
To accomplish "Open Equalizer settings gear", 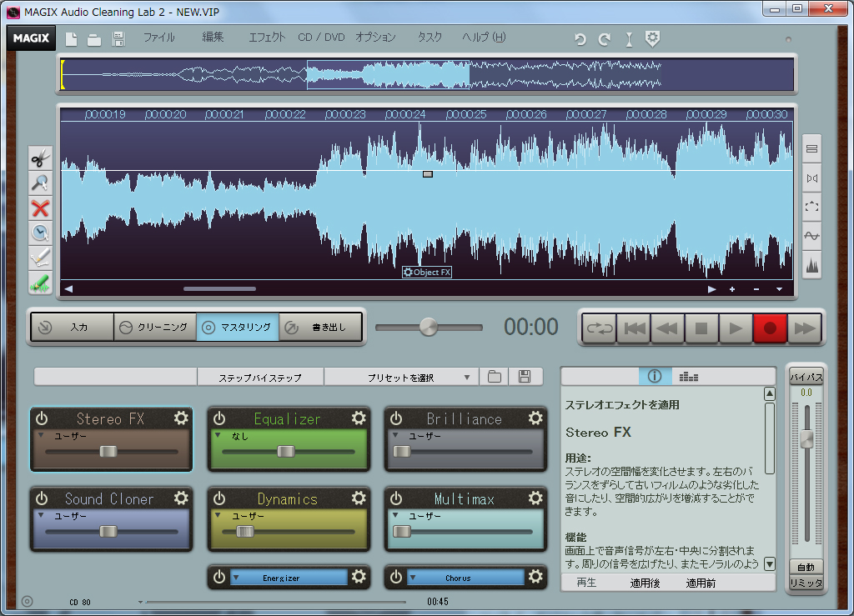I will (359, 418).
